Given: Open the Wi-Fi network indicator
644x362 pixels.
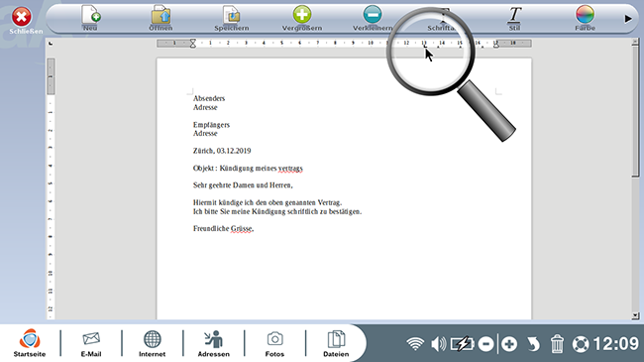Looking at the screenshot, I should point(415,344).
